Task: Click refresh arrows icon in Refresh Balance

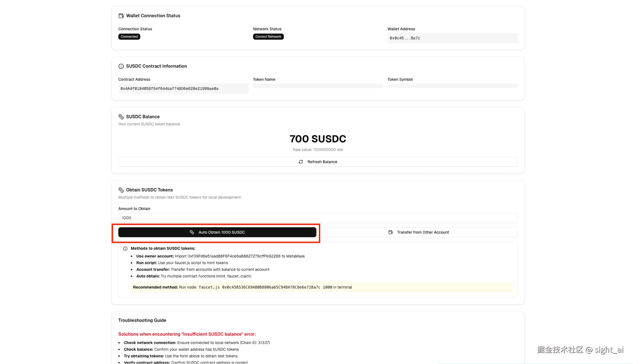Action: click(x=301, y=162)
